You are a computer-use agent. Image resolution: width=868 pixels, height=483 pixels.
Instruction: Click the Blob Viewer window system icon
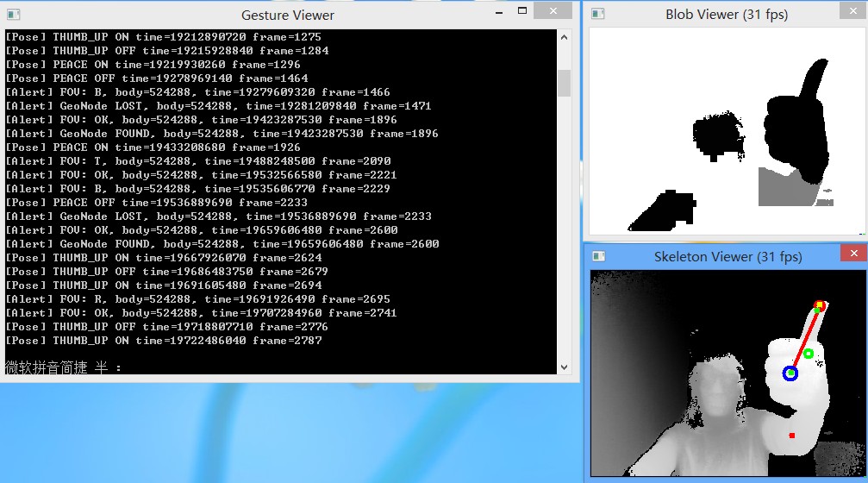coord(598,14)
